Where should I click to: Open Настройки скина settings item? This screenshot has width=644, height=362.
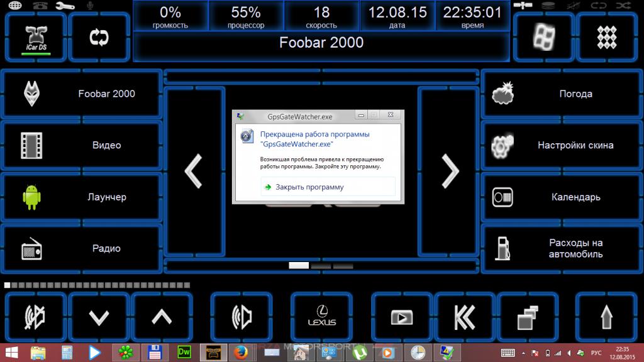coord(562,145)
